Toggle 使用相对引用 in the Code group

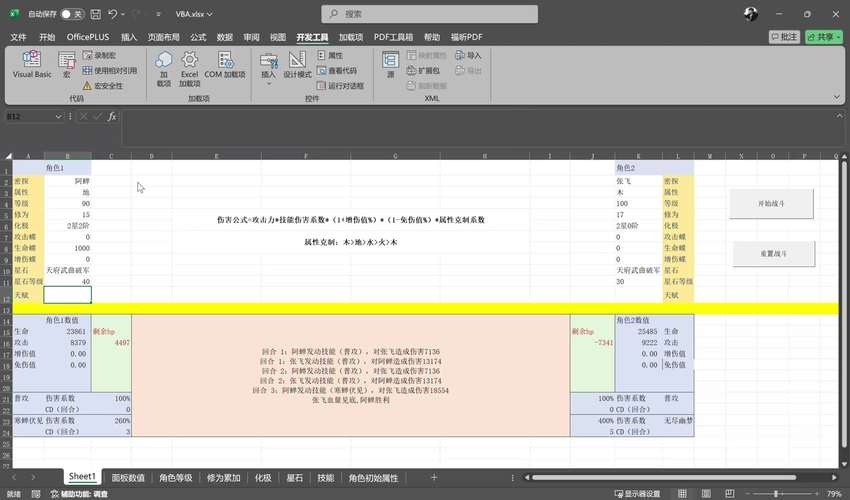110,70
